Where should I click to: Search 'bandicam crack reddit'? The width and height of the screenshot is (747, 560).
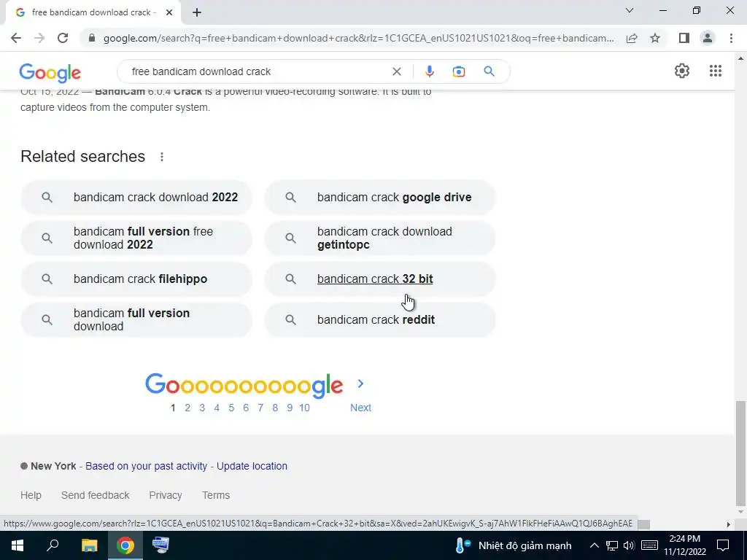(x=380, y=320)
